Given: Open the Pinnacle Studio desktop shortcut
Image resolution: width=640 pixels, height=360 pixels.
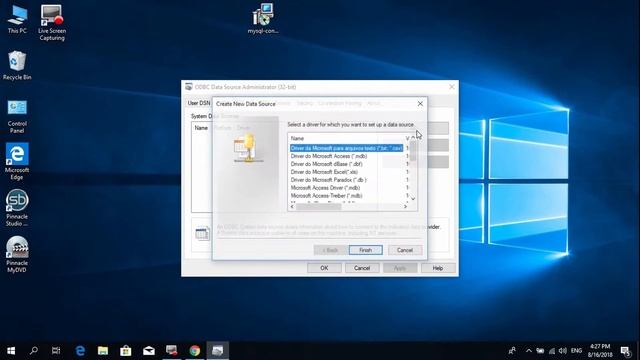Looking at the screenshot, I should point(17,208).
